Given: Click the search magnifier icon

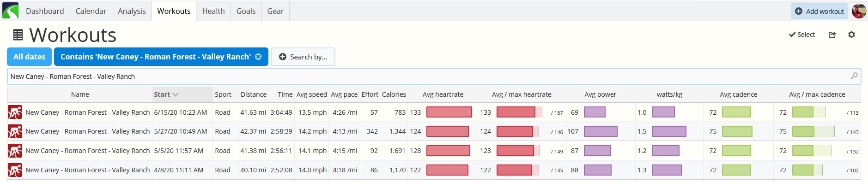Looking at the screenshot, I should click(x=854, y=76).
